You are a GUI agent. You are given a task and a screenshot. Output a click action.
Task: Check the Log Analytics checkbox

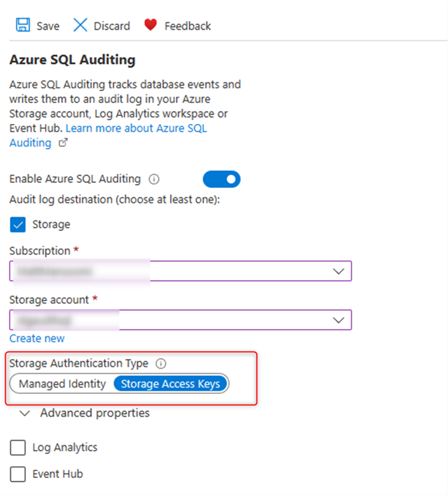pyautogui.click(x=18, y=448)
